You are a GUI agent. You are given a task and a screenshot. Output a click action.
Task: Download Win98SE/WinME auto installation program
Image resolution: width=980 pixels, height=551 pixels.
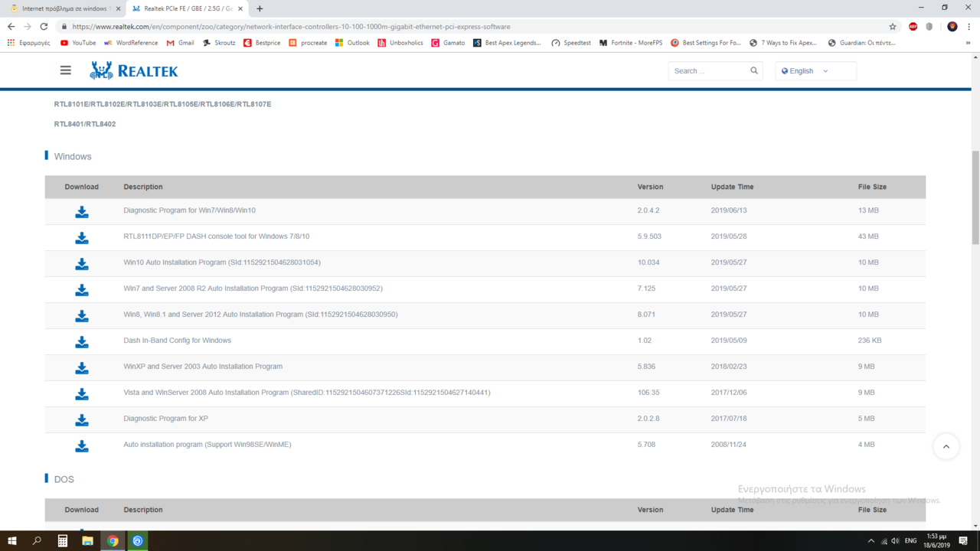coord(82,446)
